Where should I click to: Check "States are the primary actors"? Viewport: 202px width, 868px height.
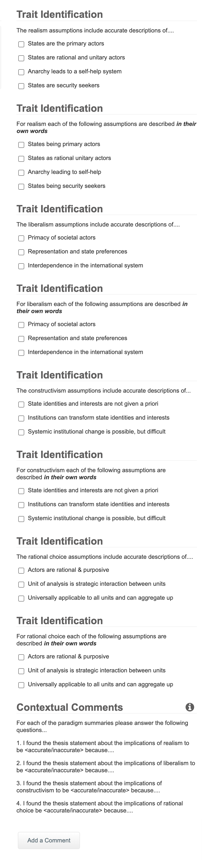(21, 44)
